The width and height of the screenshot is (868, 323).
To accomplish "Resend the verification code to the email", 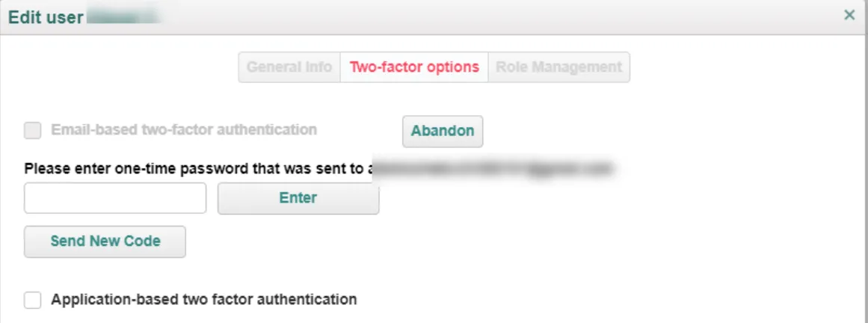I will click(x=105, y=242).
